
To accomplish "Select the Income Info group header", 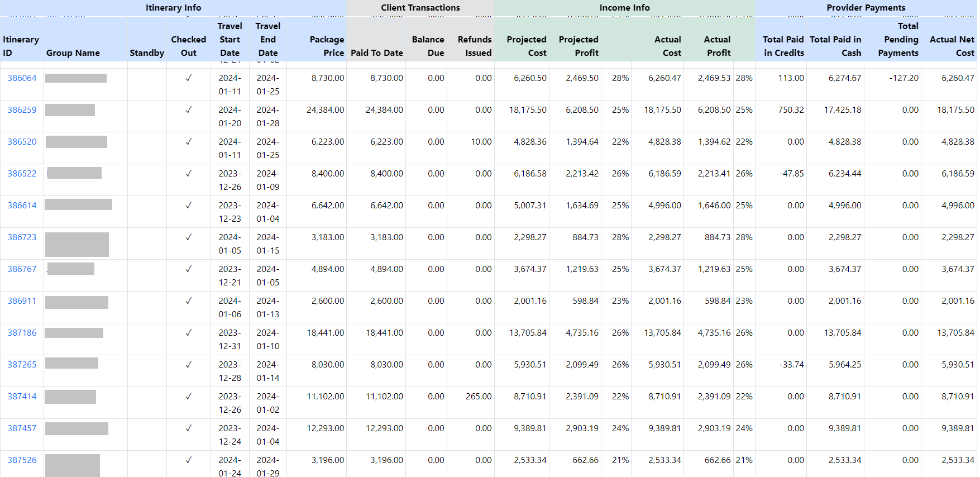I will [624, 8].
